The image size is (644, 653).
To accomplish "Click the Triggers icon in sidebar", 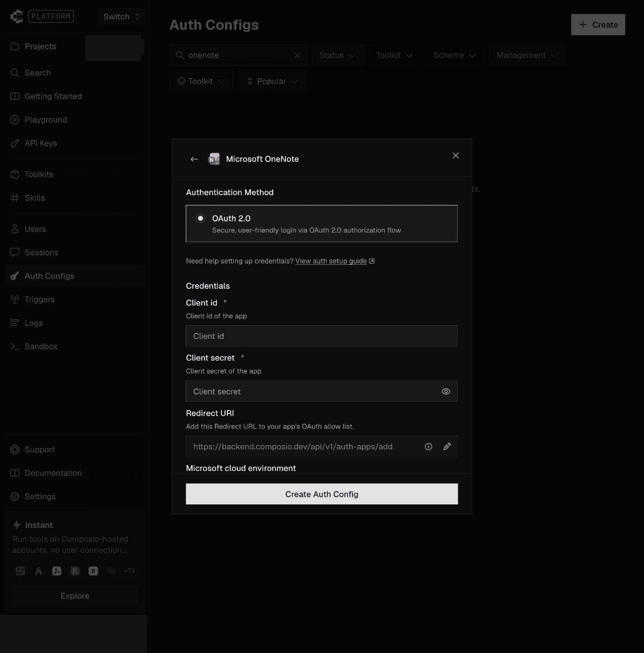I will (15, 299).
